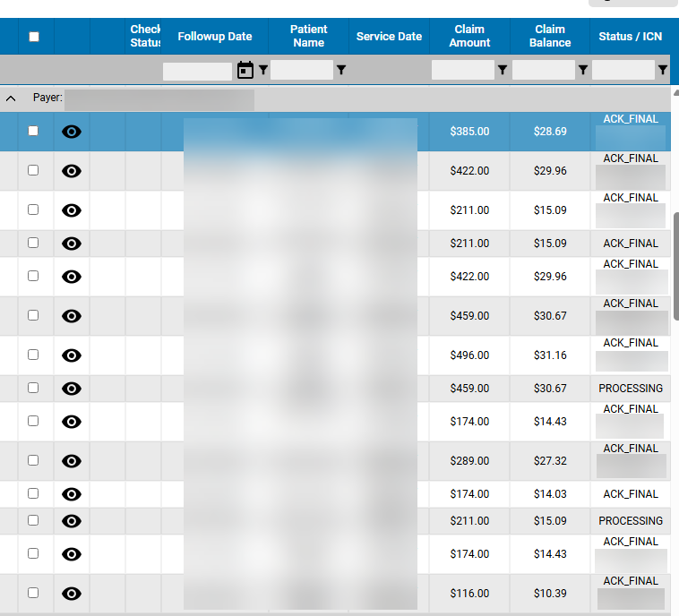Click the Patient Name filter funnel icon
The image size is (679, 616).
(341, 70)
